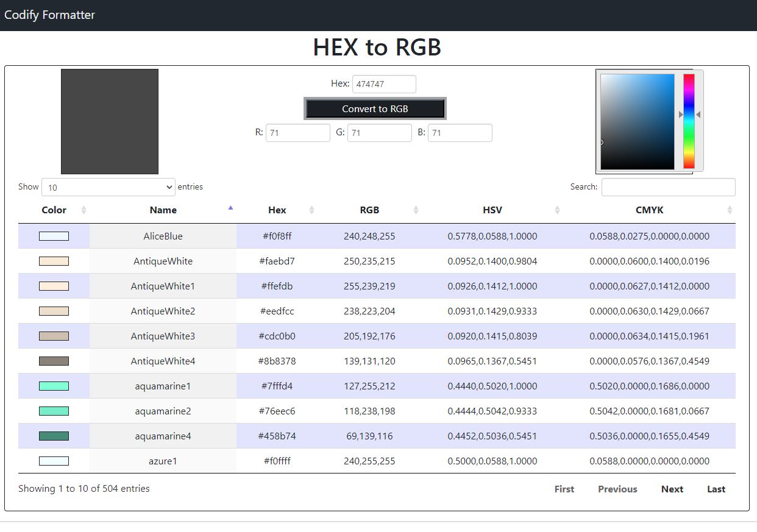Viewport: 757px width, 532px height.
Task: Click hex value #ffefdb
Action: (277, 286)
